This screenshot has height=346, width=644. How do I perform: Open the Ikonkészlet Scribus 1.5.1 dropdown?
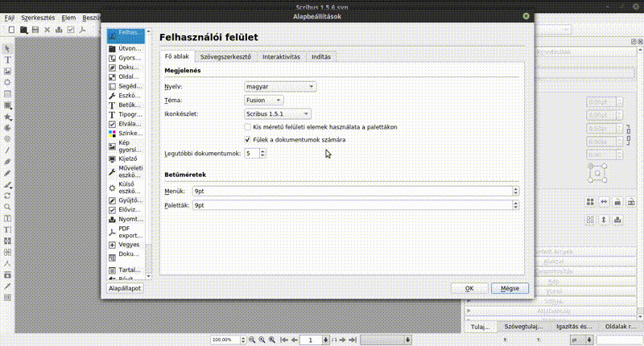pos(278,114)
